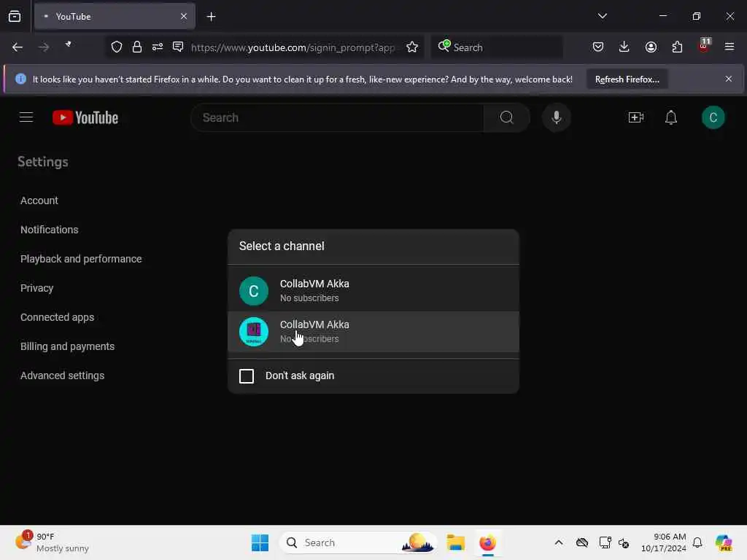747x560 pixels.
Task: Open Billing and payments settings
Action: 67,346
